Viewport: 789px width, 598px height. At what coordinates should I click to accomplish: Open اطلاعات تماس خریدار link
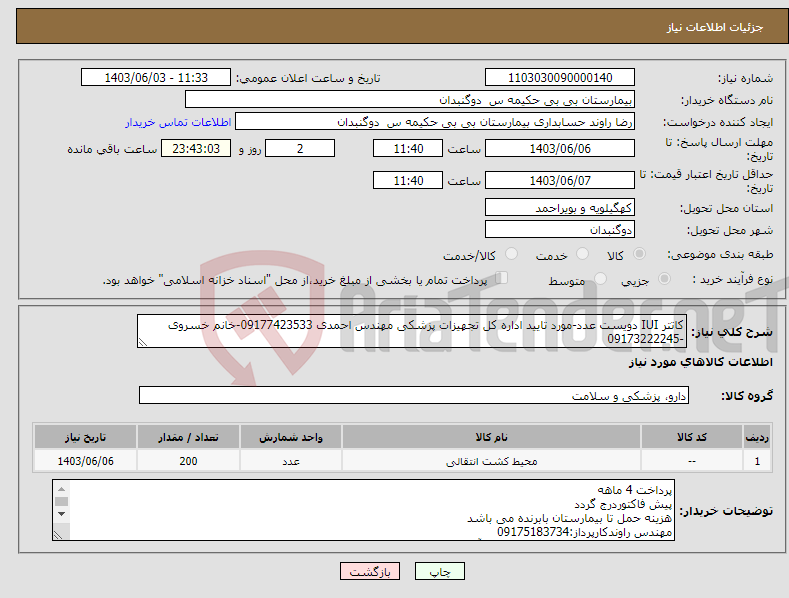[178, 122]
